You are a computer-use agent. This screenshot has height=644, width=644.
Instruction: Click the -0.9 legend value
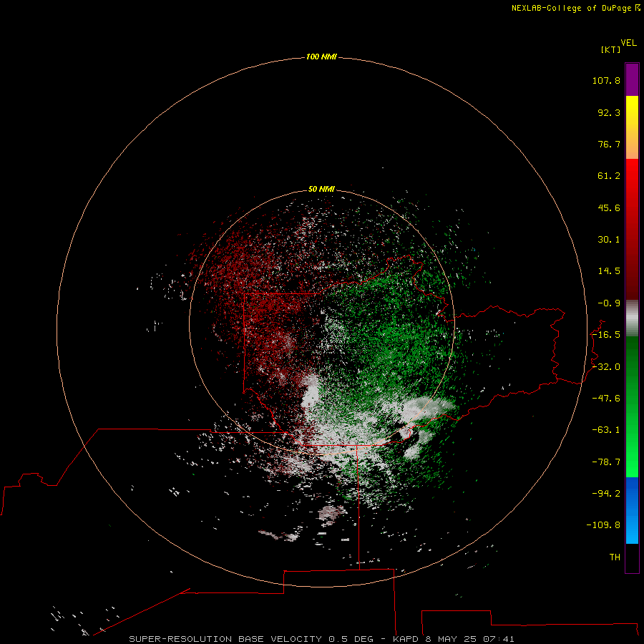pos(609,303)
